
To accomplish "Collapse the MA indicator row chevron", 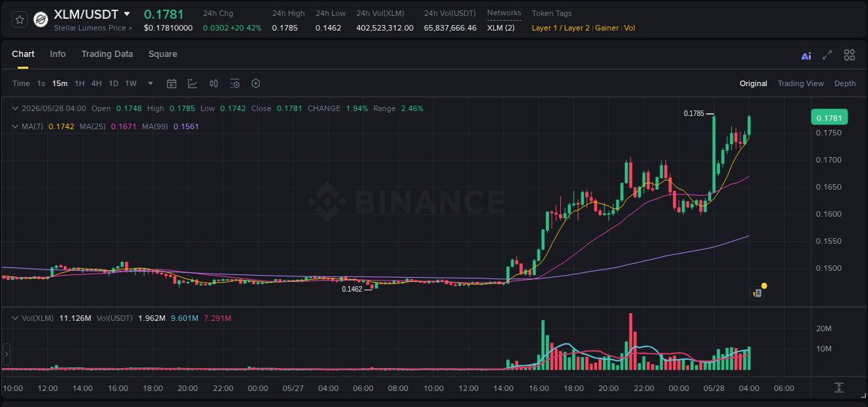I will [15, 126].
